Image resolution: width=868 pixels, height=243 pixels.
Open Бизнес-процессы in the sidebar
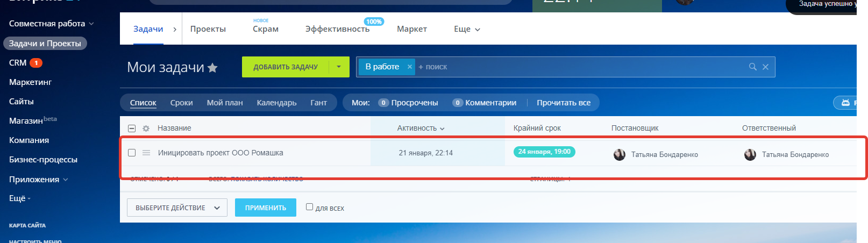pos(43,160)
